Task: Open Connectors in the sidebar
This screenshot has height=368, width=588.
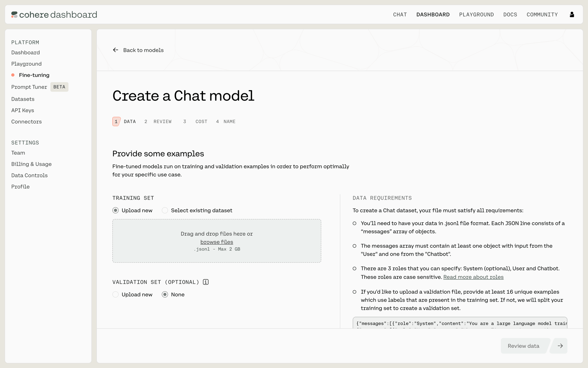Action: tap(26, 122)
